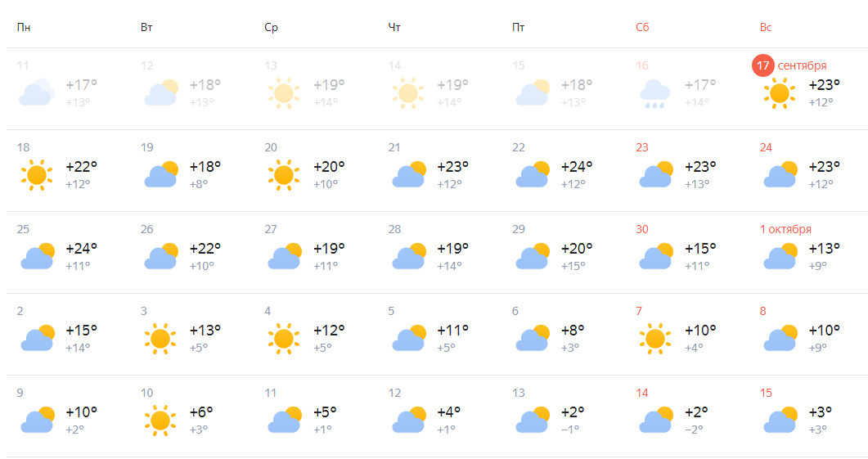
Task: Select the Сб weekday column header
Action: [642, 27]
